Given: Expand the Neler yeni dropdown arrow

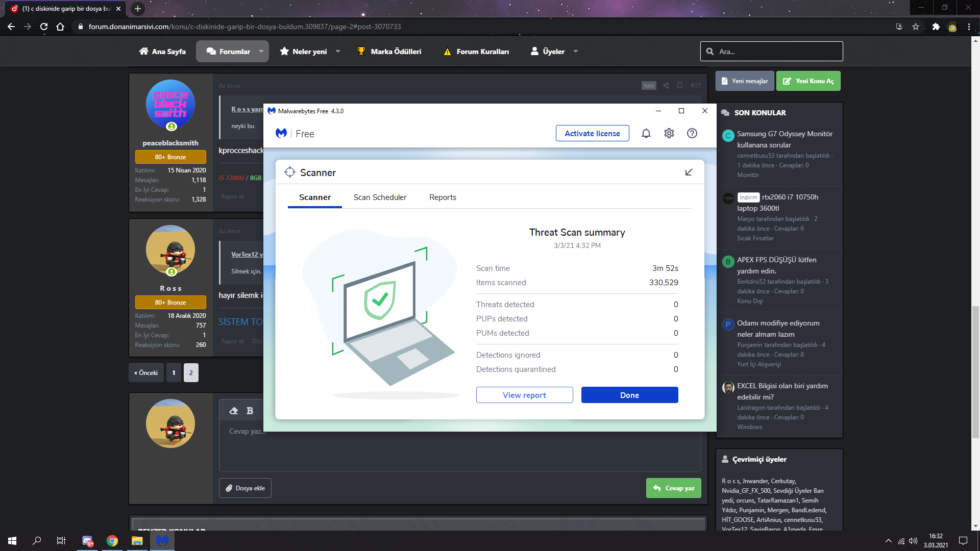Looking at the screenshot, I should pos(338,52).
